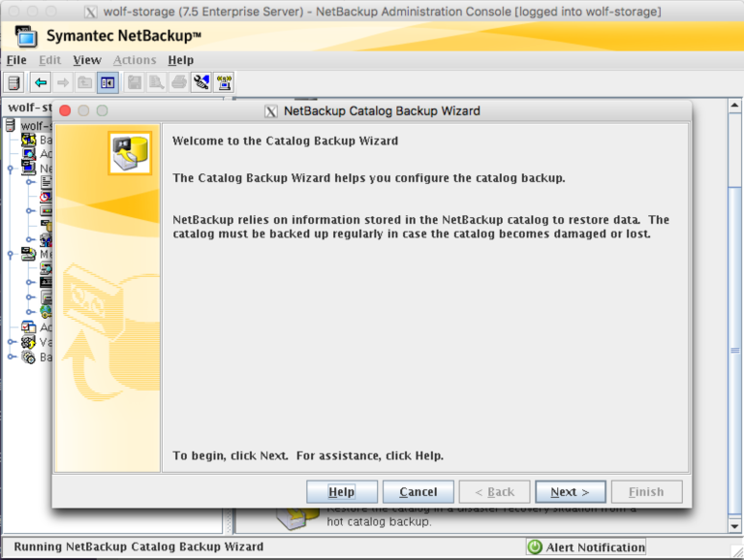Expand the Credentials node handle
744x560 pixels.
coord(30,312)
